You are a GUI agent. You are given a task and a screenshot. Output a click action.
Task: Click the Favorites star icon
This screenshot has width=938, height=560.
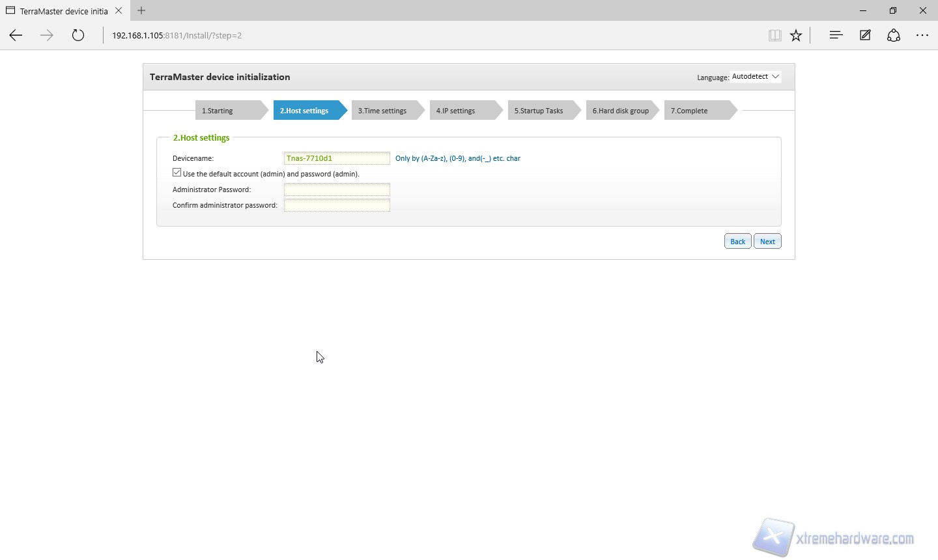796,36
